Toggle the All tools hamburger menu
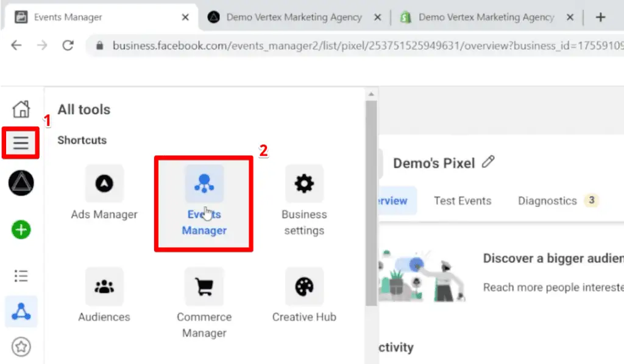 point(21,143)
